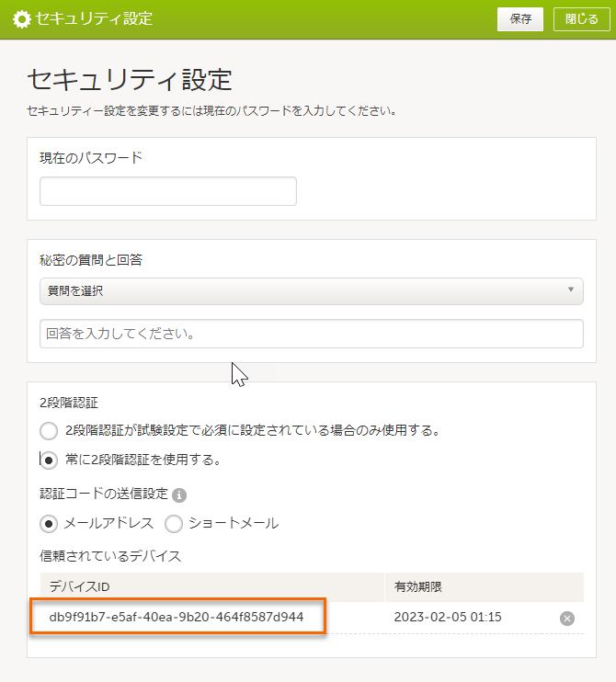Screen dimensions: 616x682
Task: Open the 質問を選択 dropdown
Action: tap(311, 290)
